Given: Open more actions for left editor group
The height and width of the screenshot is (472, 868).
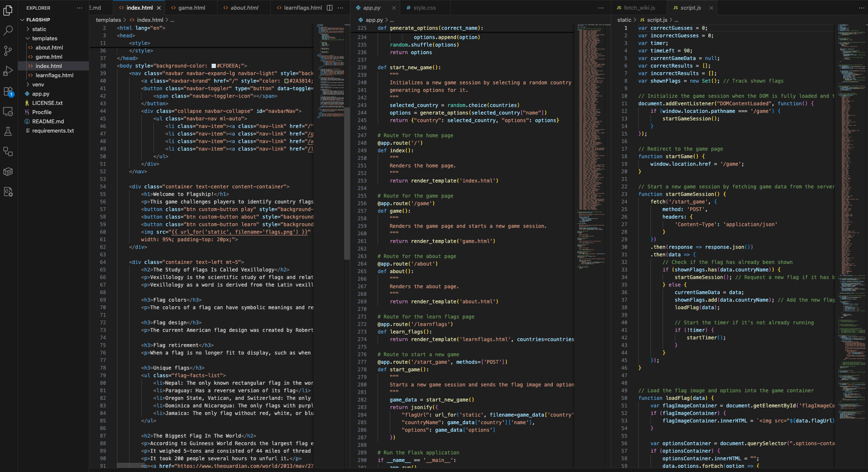Looking at the screenshot, I should 340,8.
